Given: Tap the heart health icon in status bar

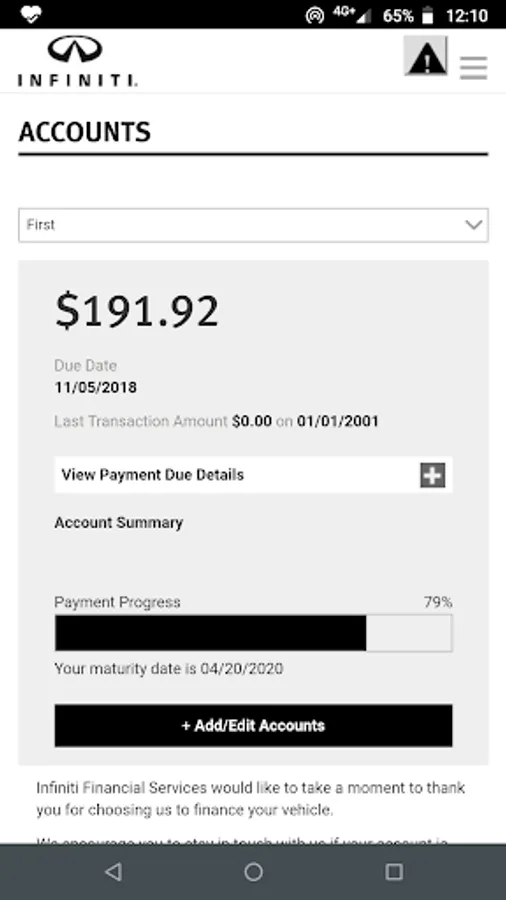Looking at the screenshot, I should tap(30, 14).
